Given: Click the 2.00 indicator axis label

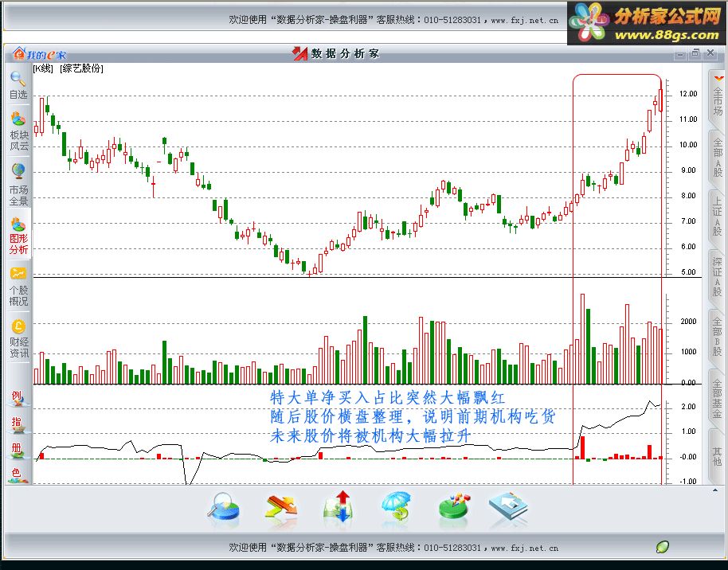Looking at the screenshot, I should pyautogui.click(x=688, y=407).
